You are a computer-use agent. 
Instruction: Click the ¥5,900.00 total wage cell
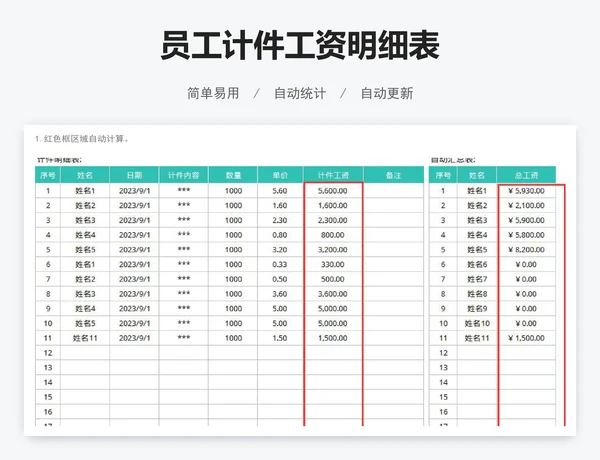click(x=527, y=220)
